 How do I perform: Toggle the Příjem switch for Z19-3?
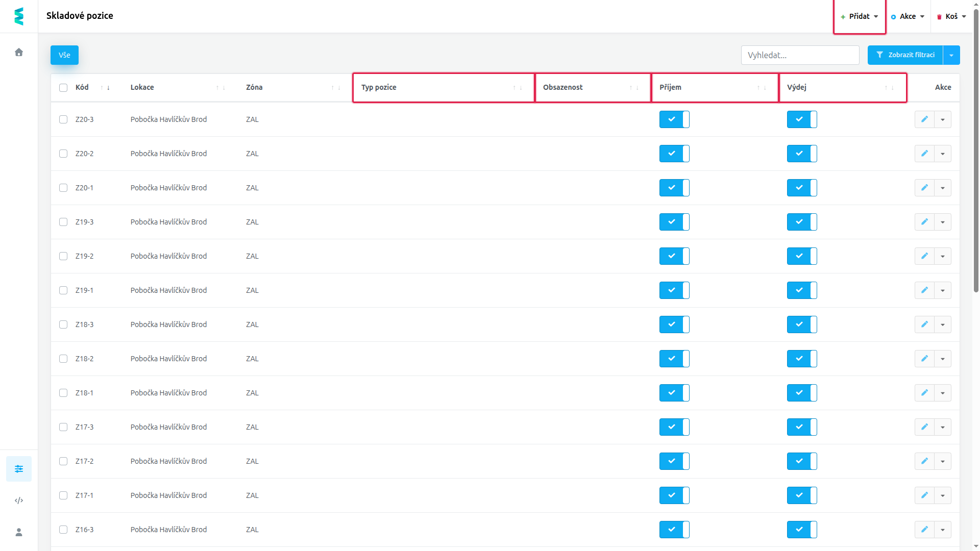pos(674,222)
